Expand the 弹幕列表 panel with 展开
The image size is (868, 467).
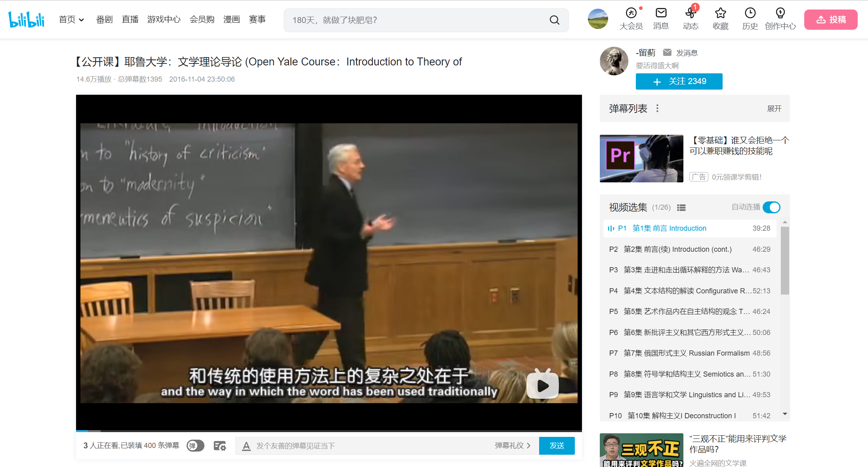pyautogui.click(x=774, y=109)
